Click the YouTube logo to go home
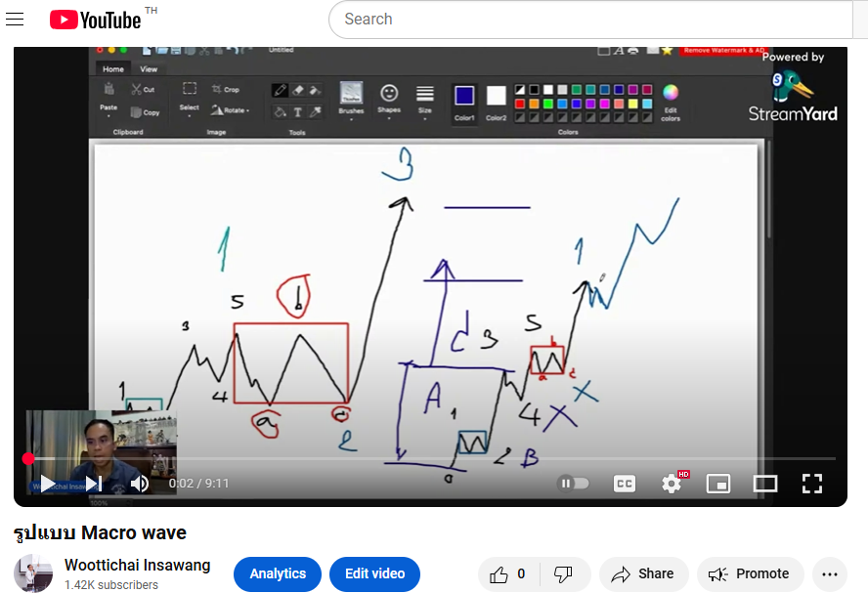This screenshot has height=593, width=868. 95,20
